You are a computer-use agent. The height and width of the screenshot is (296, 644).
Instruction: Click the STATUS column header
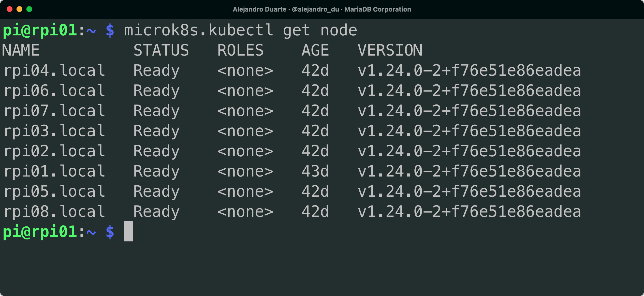coord(161,50)
